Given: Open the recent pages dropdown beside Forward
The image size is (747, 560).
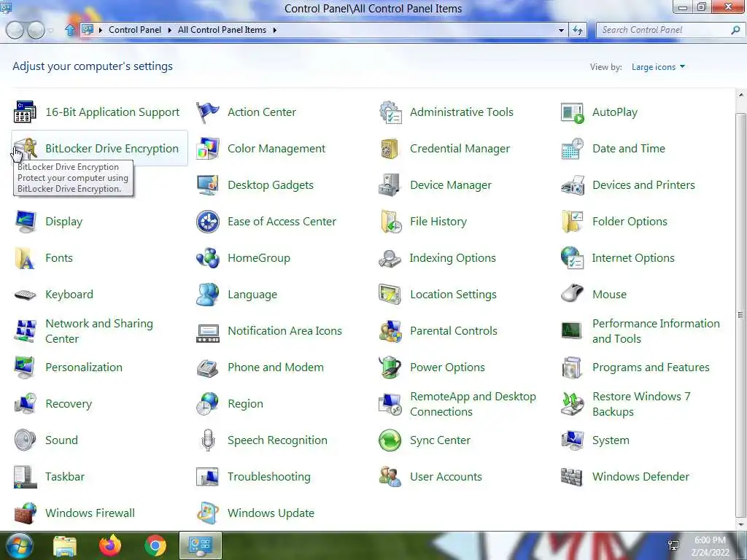Looking at the screenshot, I should tap(51, 31).
